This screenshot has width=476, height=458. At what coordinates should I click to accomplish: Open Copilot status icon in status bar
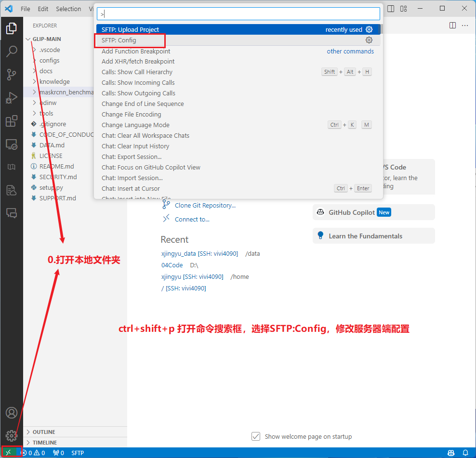(x=451, y=453)
